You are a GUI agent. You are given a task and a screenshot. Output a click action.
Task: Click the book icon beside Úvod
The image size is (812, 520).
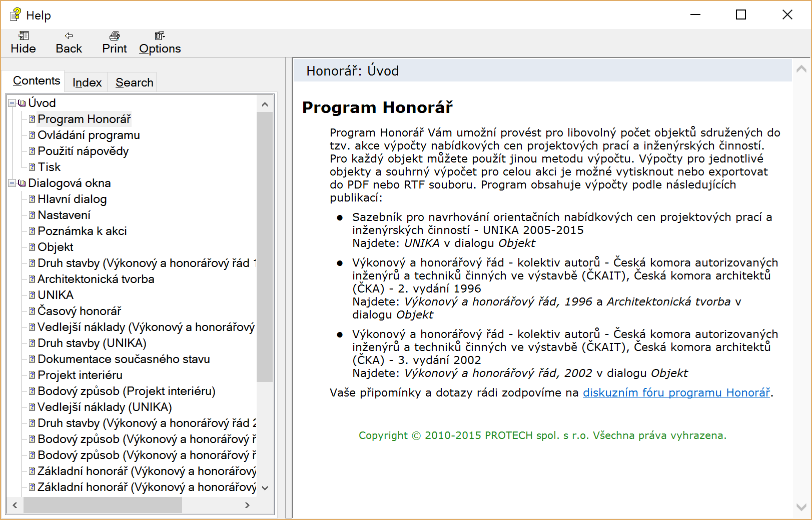[x=22, y=103]
